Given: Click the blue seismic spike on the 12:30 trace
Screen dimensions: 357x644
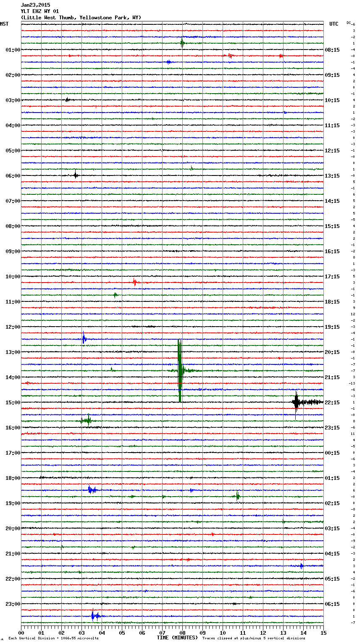Looking at the screenshot, I should (84, 338).
